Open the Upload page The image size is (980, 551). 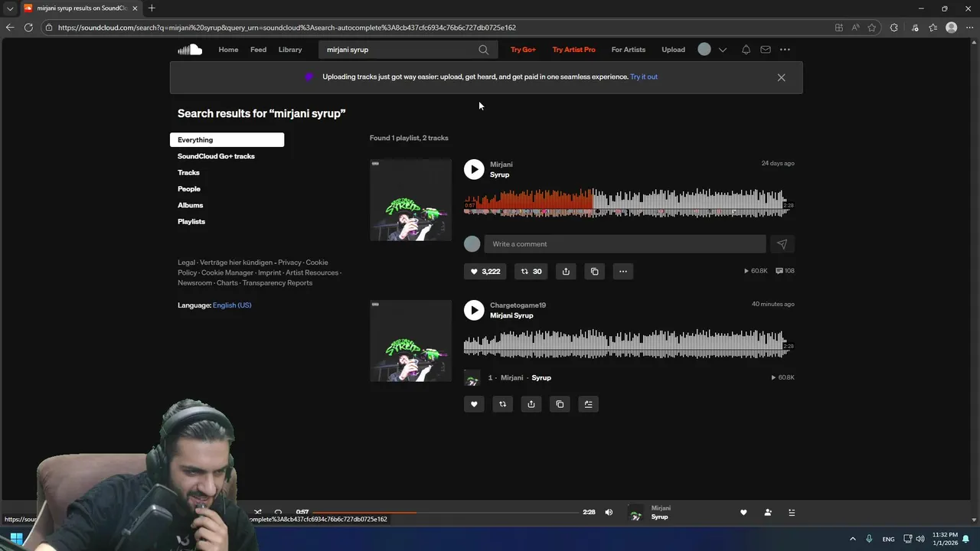click(x=674, y=50)
